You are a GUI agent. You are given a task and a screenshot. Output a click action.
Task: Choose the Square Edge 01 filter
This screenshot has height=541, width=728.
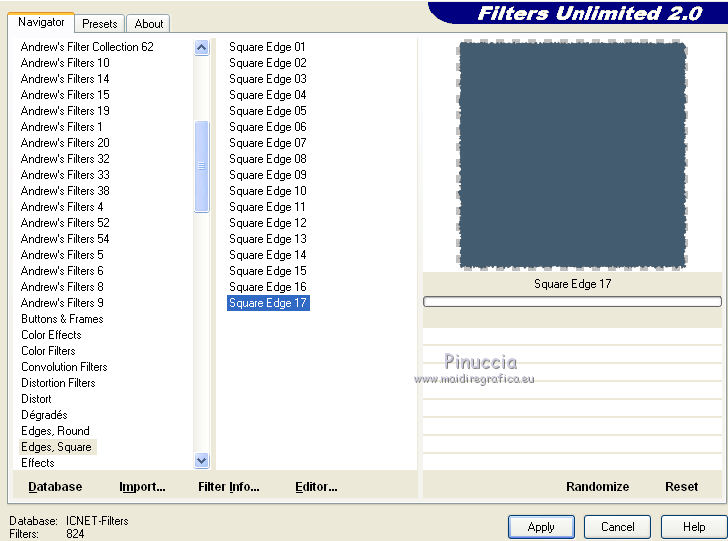click(x=267, y=47)
